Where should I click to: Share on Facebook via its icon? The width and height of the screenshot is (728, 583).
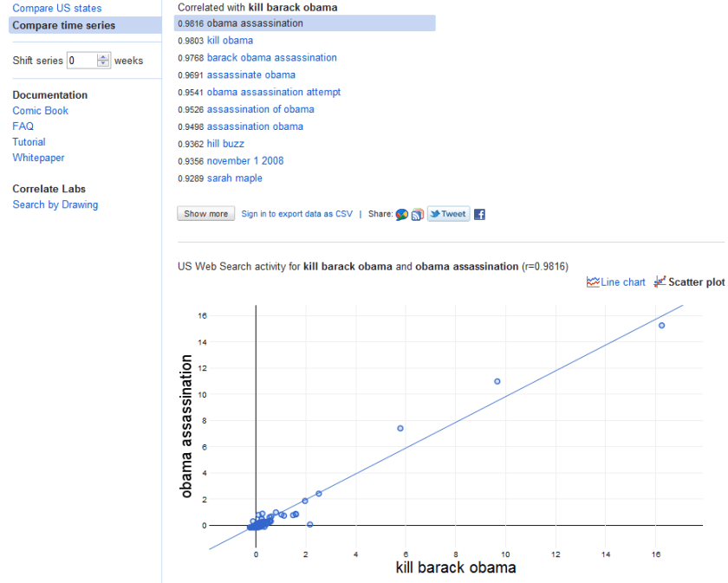point(479,214)
